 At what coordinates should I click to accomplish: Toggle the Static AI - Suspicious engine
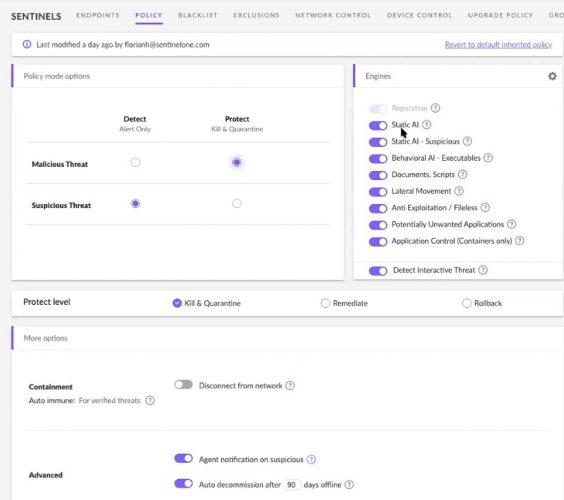378,142
